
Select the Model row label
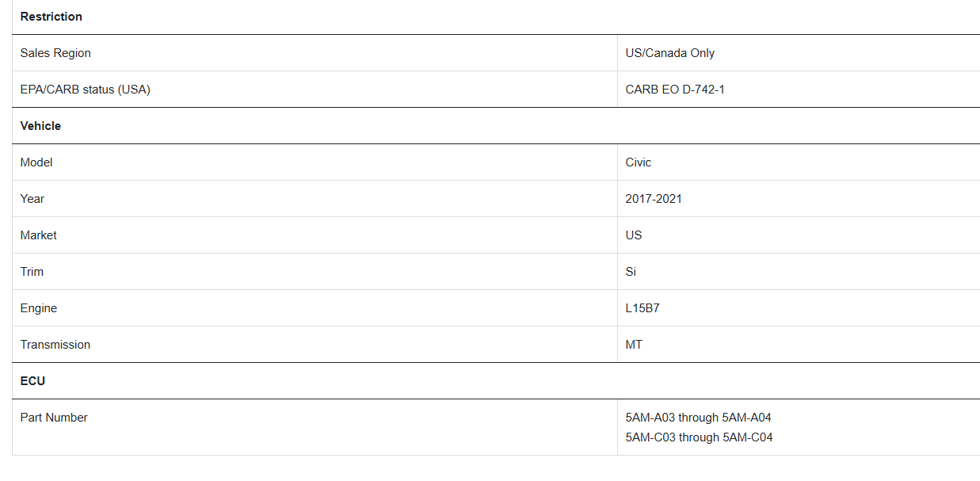[x=36, y=162]
